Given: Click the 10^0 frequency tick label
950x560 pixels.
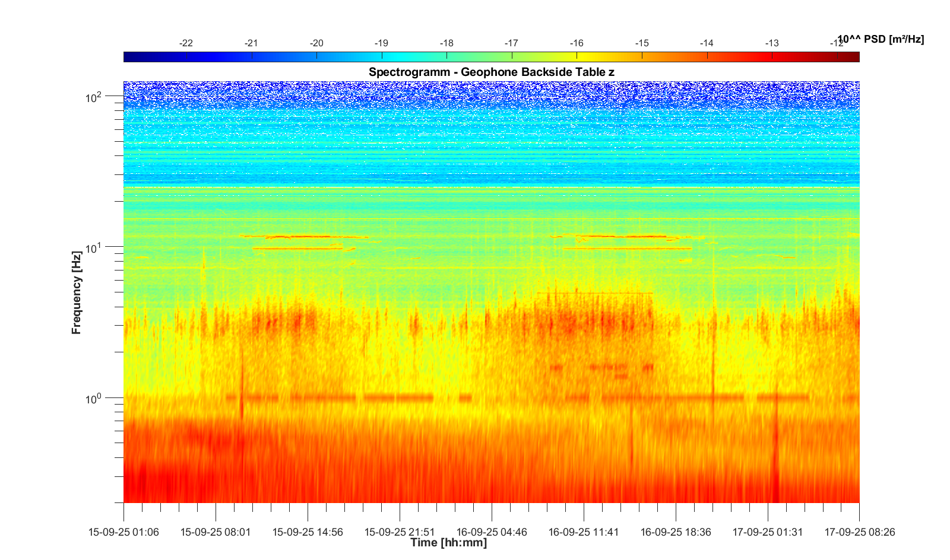Looking at the screenshot, I should [x=94, y=398].
